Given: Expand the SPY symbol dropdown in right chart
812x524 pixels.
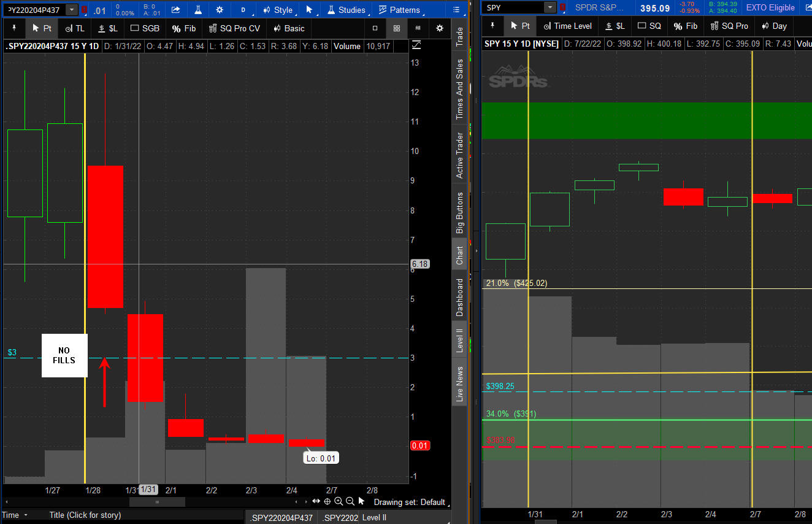Looking at the screenshot, I should click(550, 7).
